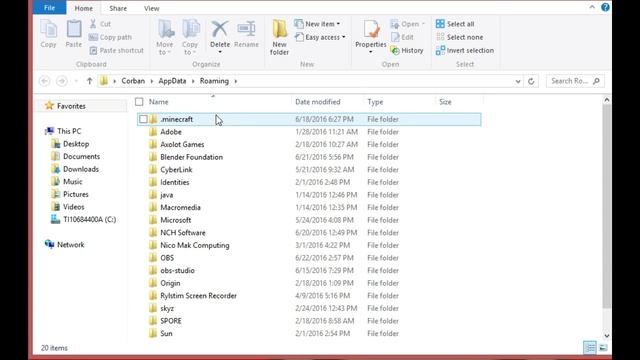Sort by the Type column header

click(375, 102)
